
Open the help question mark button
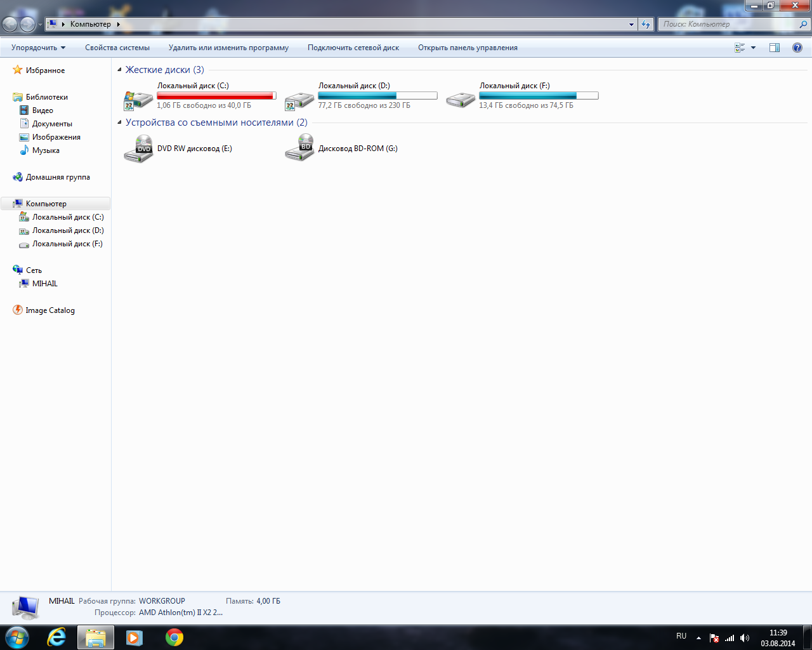click(797, 48)
